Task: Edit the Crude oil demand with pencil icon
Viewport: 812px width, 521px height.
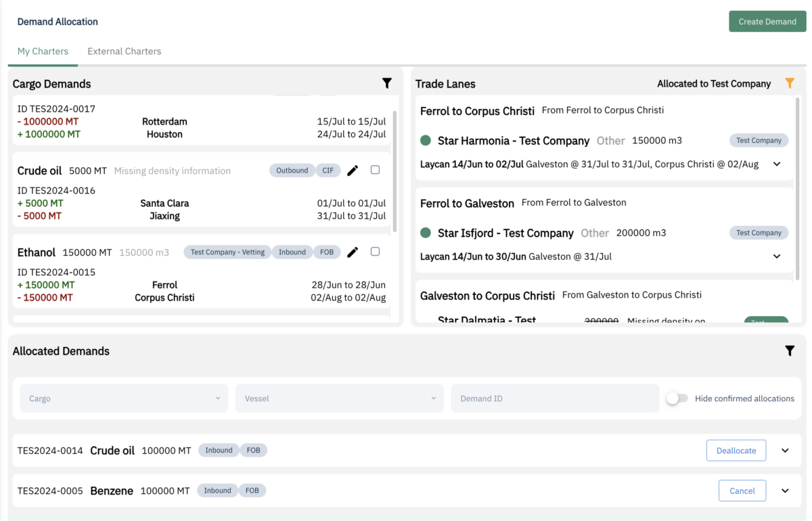Action: (353, 171)
